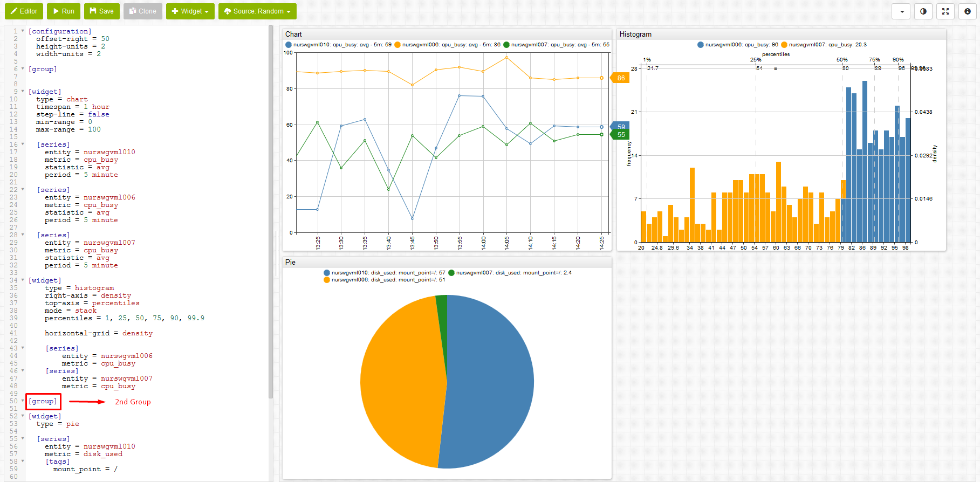Screen dimensions: 980x482
Task: Collapse the [configuration] section on line 1
Action: (x=23, y=31)
